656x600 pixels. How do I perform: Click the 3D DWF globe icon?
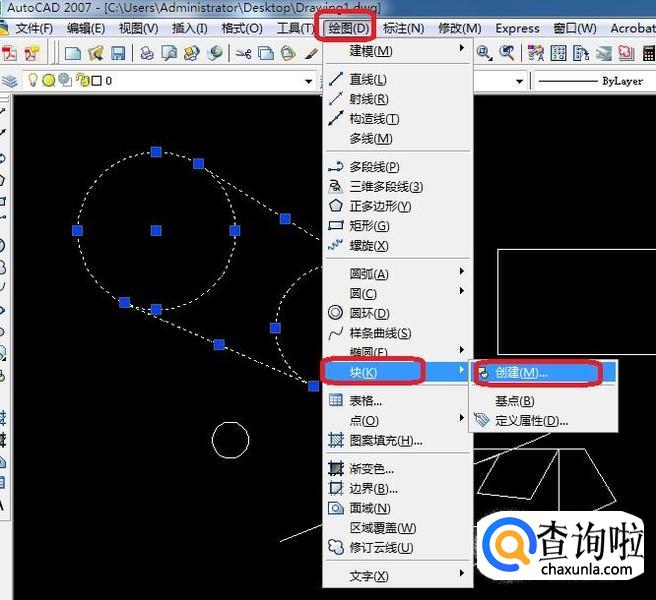(215, 53)
